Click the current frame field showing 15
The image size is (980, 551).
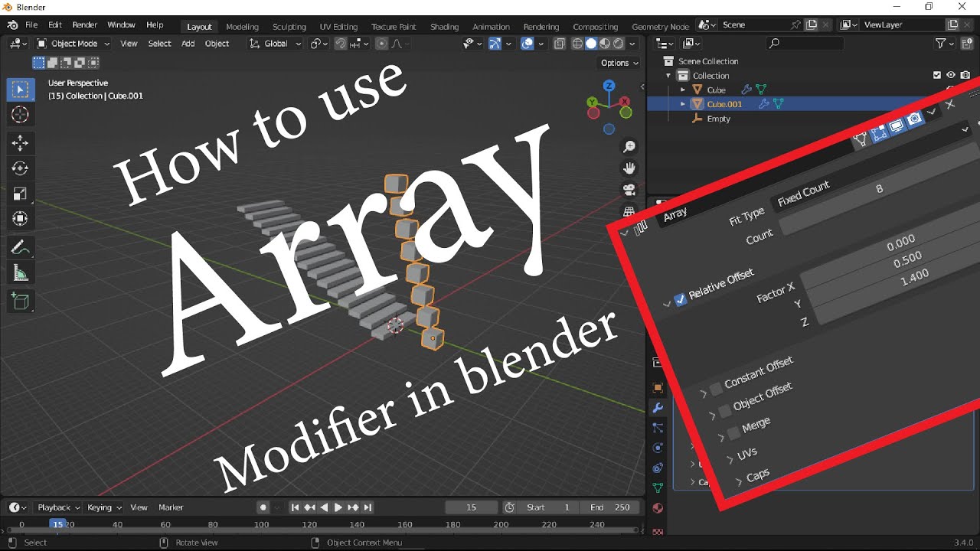471,507
